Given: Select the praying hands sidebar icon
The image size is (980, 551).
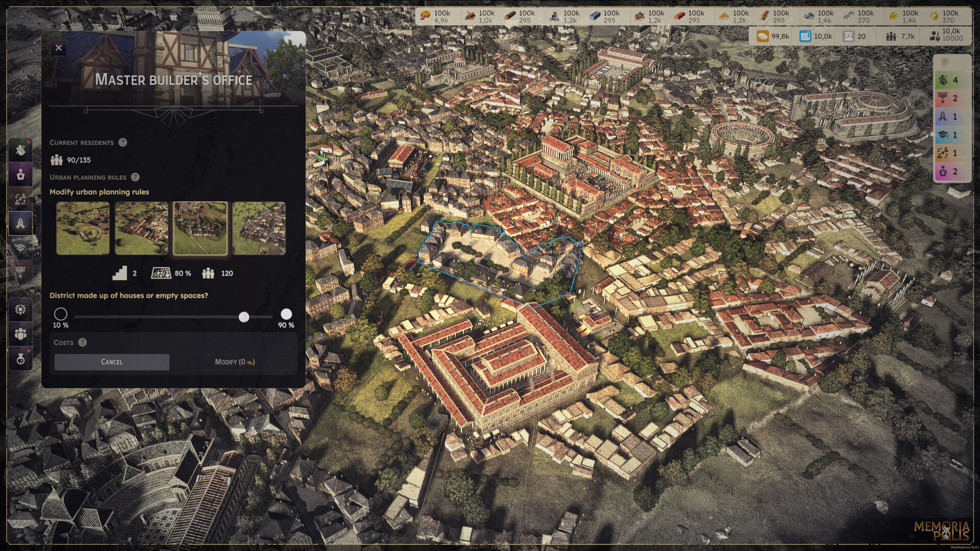Looking at the screenshot, I should pyautogui.click(x=20, y=223).
